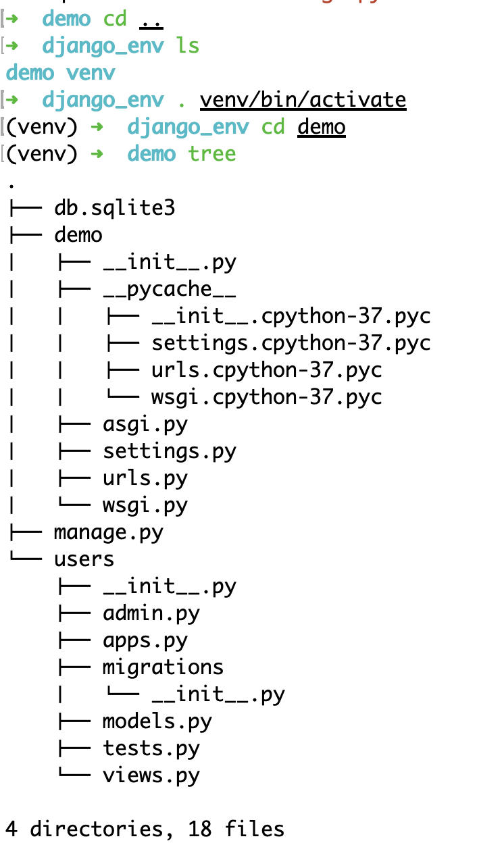Select settings.py in demo folder
Screen dimensions: 504x843
coord(170,452)
